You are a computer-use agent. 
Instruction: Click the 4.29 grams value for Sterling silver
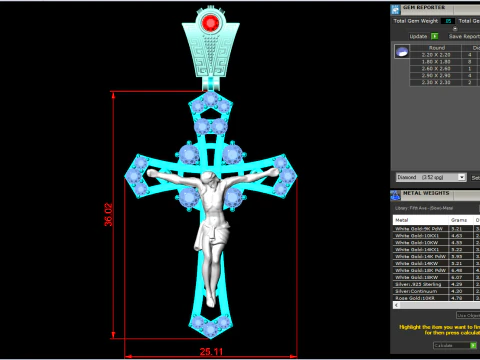457,284
